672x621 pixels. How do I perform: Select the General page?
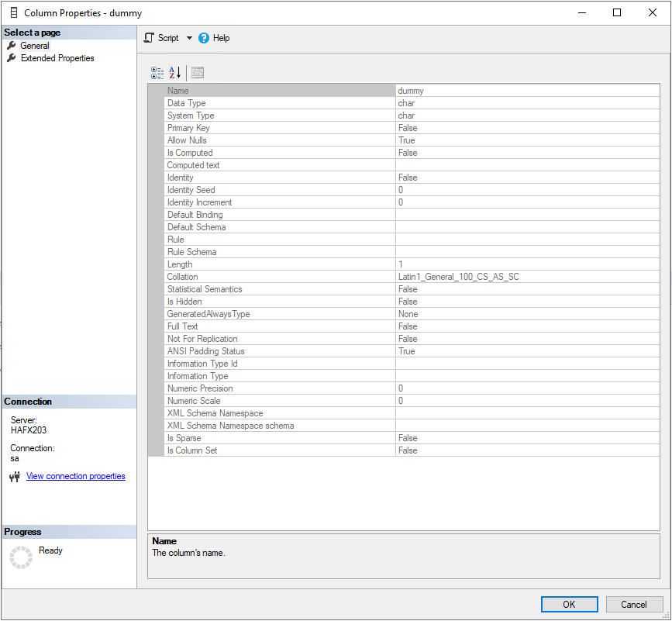click(35, 46)
